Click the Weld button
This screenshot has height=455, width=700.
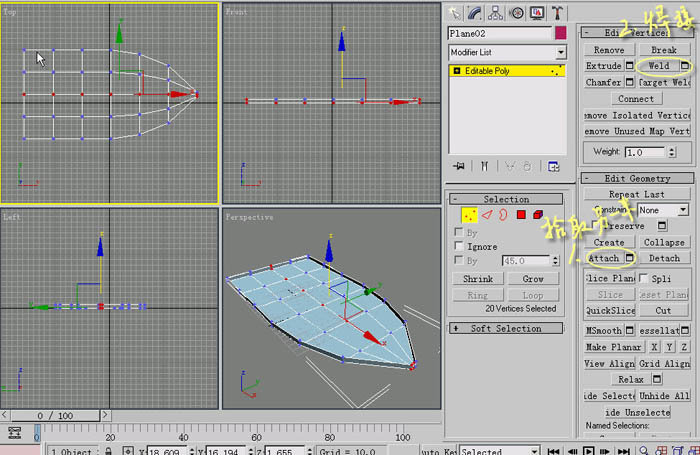pyautogui.click(x=658, y=66)
